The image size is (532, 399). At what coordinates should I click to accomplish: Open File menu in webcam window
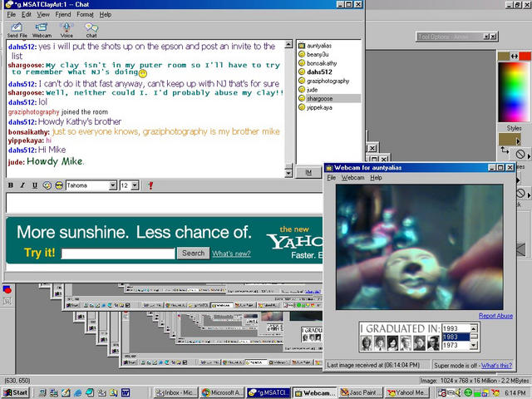(331, 178)
